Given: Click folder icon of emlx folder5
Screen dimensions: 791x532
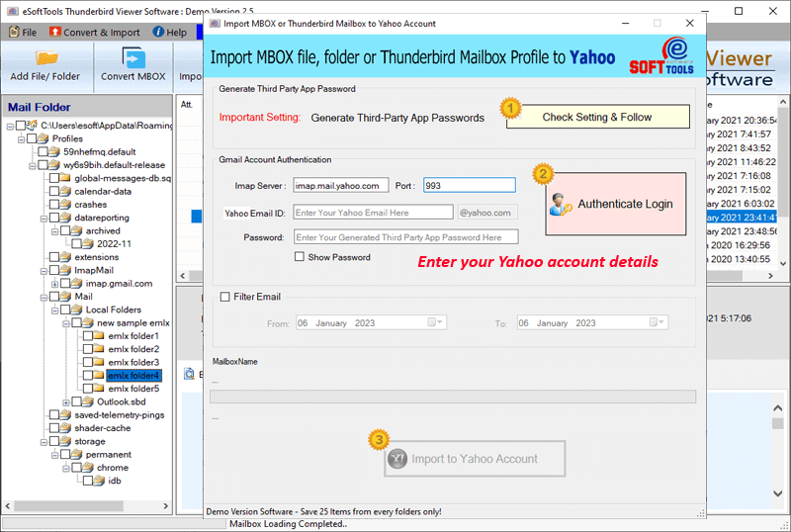Looking at the screenshot, I should (x=98, y=389).
